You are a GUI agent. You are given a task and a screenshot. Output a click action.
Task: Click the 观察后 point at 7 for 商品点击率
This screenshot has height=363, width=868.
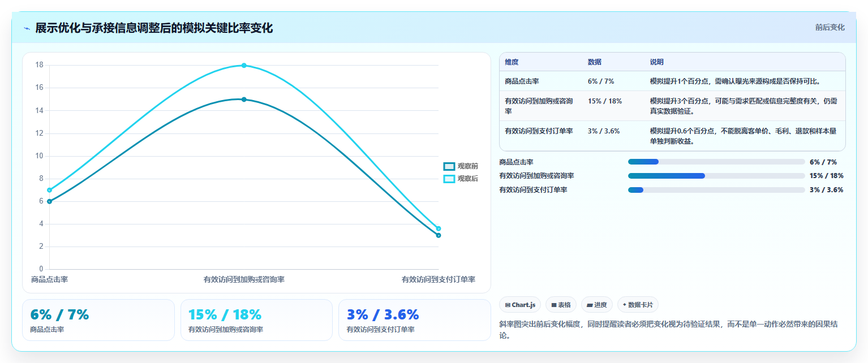tap(50, 190)
